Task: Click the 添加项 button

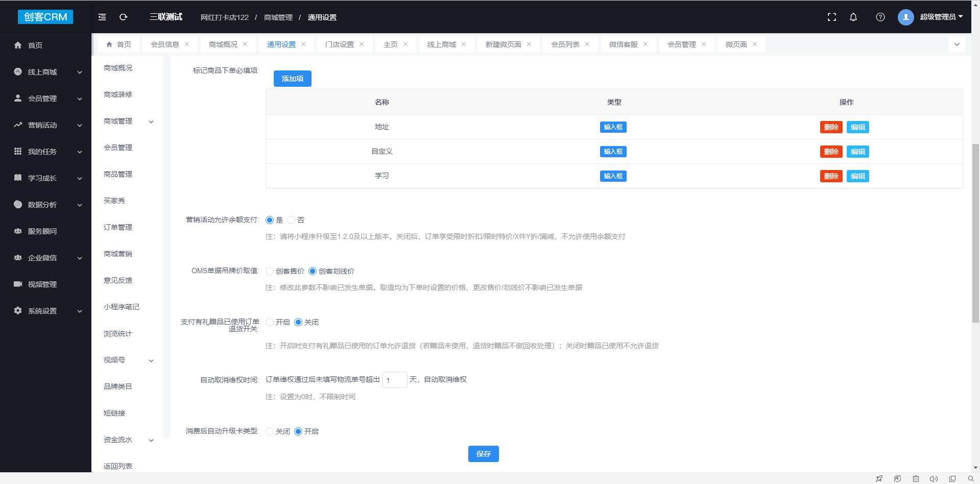Action: [293, 79]
